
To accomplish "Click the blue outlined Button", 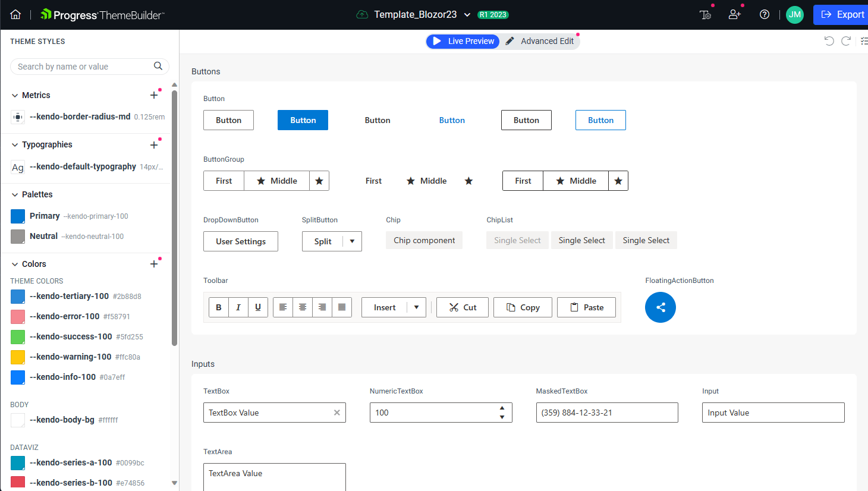I will [x=600, y=120].
